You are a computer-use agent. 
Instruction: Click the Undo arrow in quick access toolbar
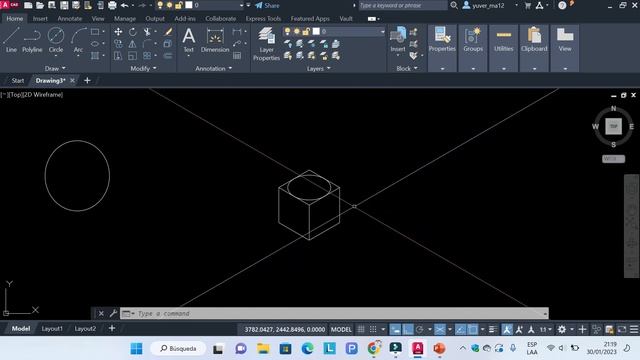(124, 5)
